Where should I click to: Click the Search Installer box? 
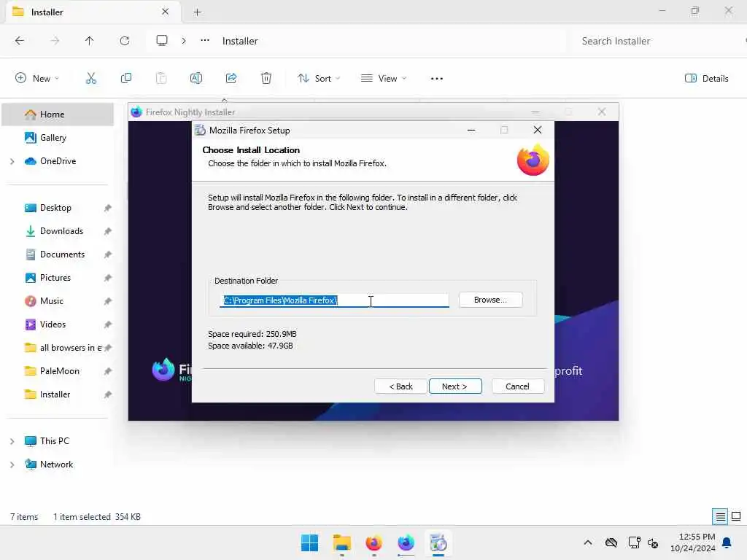coord(657,41)
